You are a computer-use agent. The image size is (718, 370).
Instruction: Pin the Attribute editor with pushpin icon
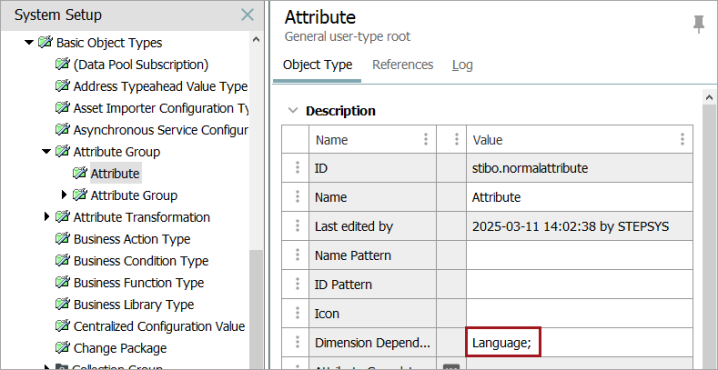tap(698, 24)
